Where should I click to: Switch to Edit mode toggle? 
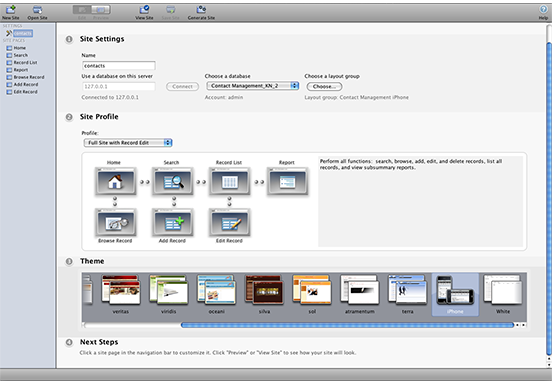[82, 10]
